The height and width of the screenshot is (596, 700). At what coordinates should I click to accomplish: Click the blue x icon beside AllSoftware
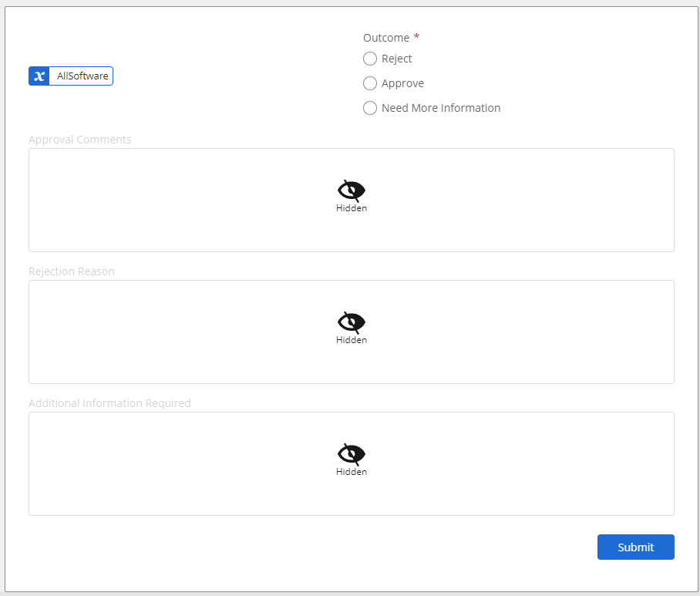tap(39, 76)
